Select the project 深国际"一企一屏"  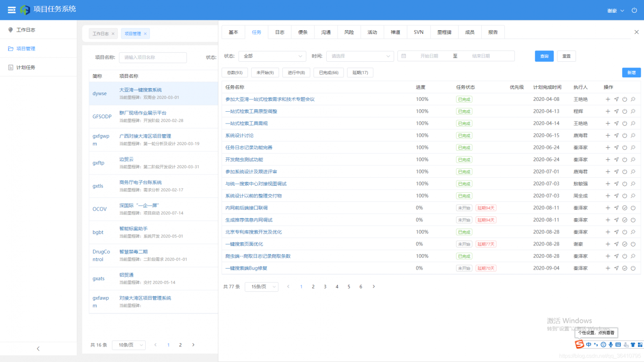coord(139,206)
